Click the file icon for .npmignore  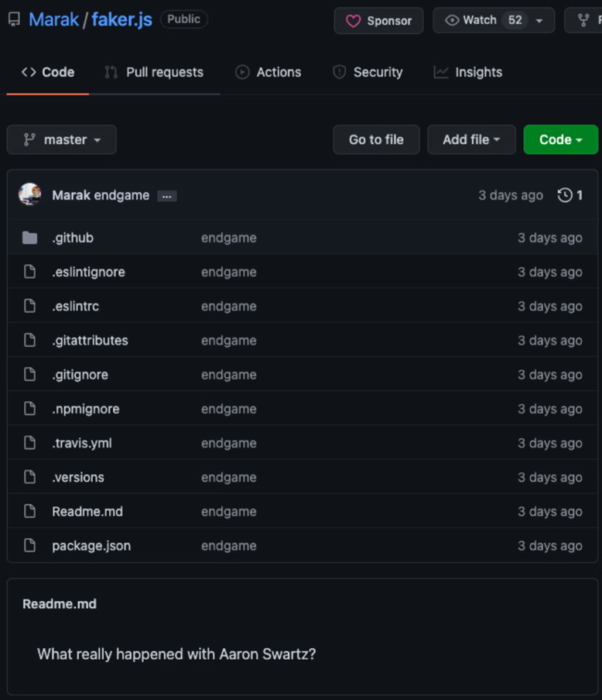(x=30, y=408)
